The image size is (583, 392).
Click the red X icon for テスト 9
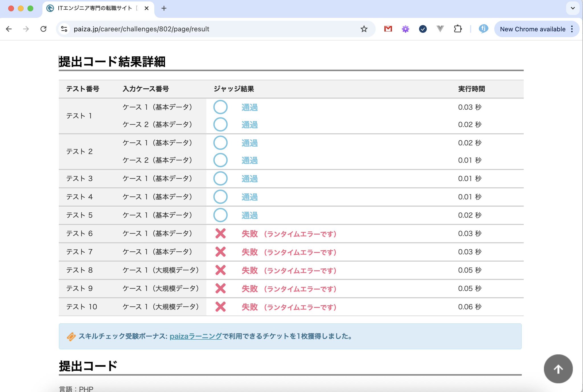220,288
